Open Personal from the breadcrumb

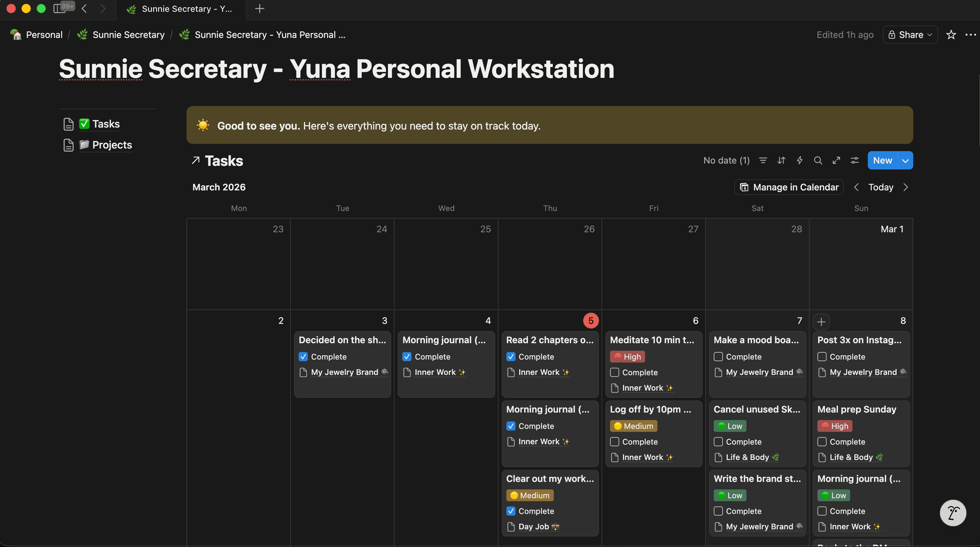[x=44, y=35]
